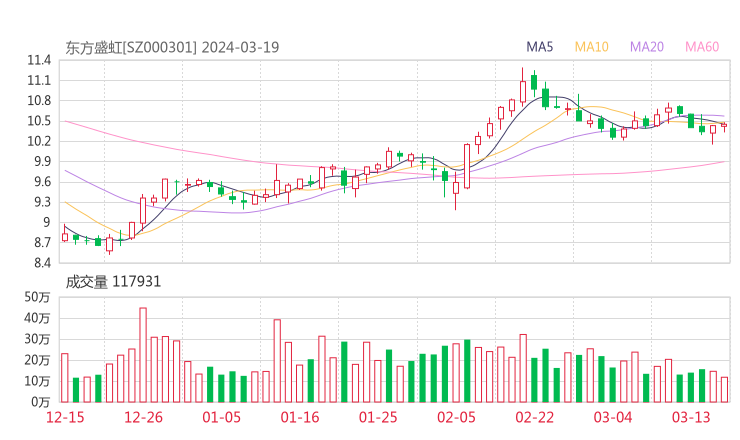Click the 12-15 date label
Image resolution: width=740 pixels, height=440 pixels.
(65, 417)
